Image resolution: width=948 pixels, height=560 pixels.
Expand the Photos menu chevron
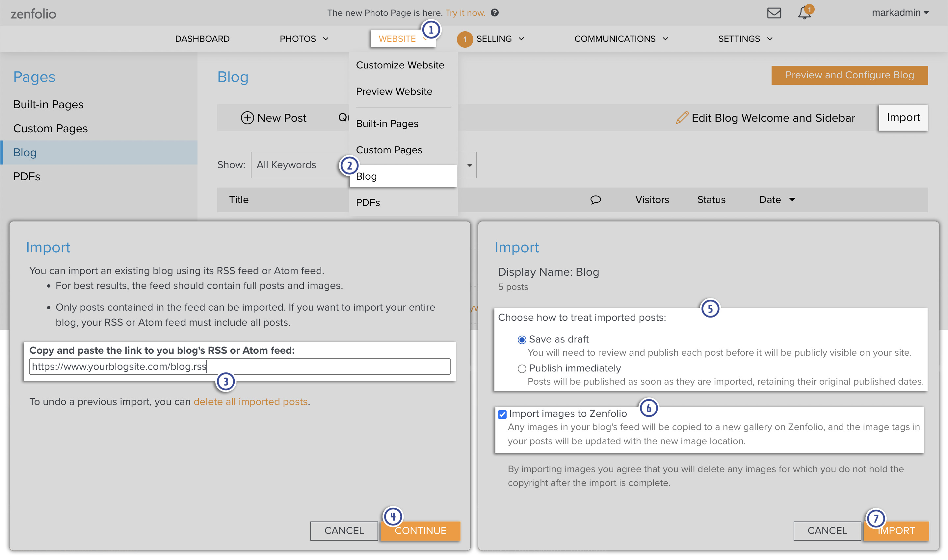[326, 39]
